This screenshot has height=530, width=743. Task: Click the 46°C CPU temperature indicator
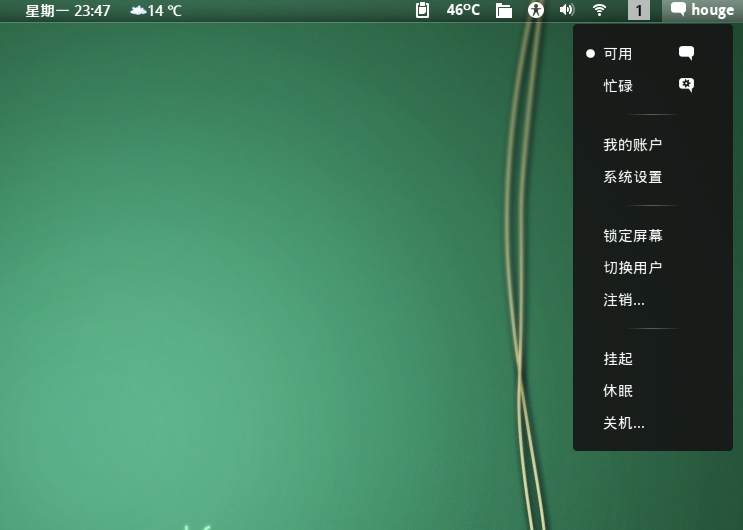[x=463, y=10]
